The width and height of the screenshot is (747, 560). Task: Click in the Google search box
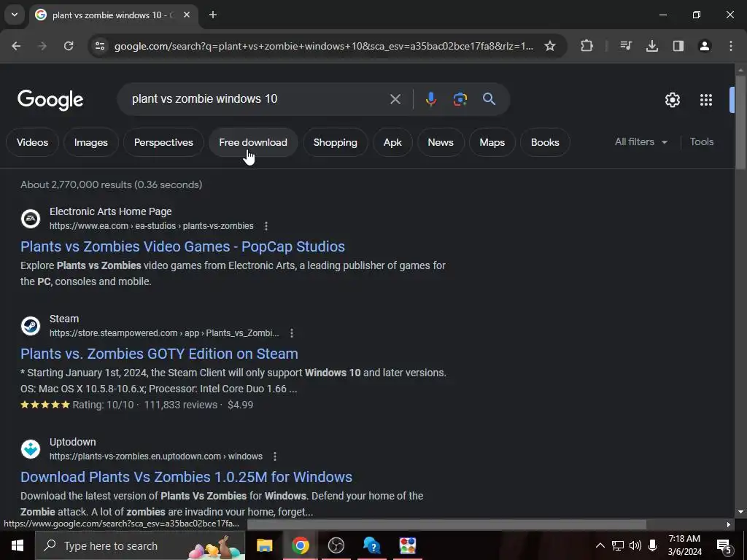click(x=258, y=99)
